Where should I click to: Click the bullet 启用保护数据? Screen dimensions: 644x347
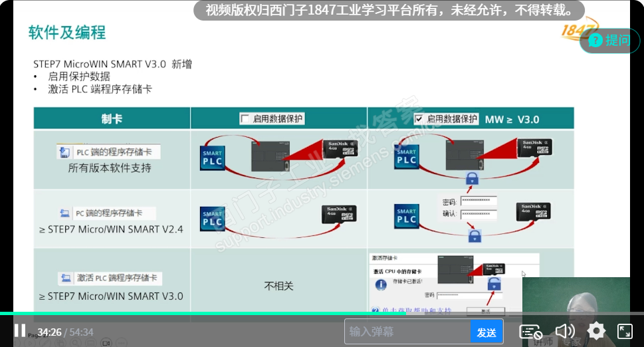pyautogui.click(x=79, y=76)
